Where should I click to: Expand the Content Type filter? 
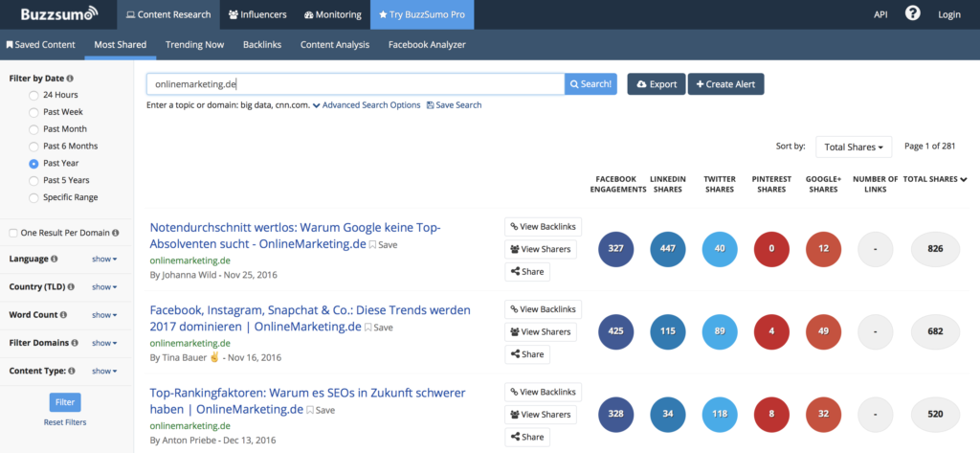pyautogui.click(x=104, y=371)
